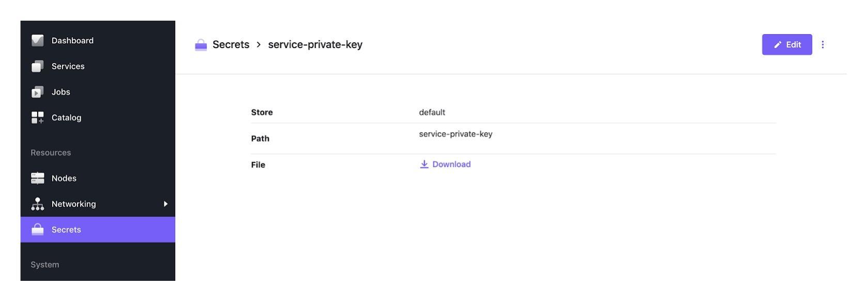Click the Edit button
Screen dimensions: 868x301
point(787,45)
